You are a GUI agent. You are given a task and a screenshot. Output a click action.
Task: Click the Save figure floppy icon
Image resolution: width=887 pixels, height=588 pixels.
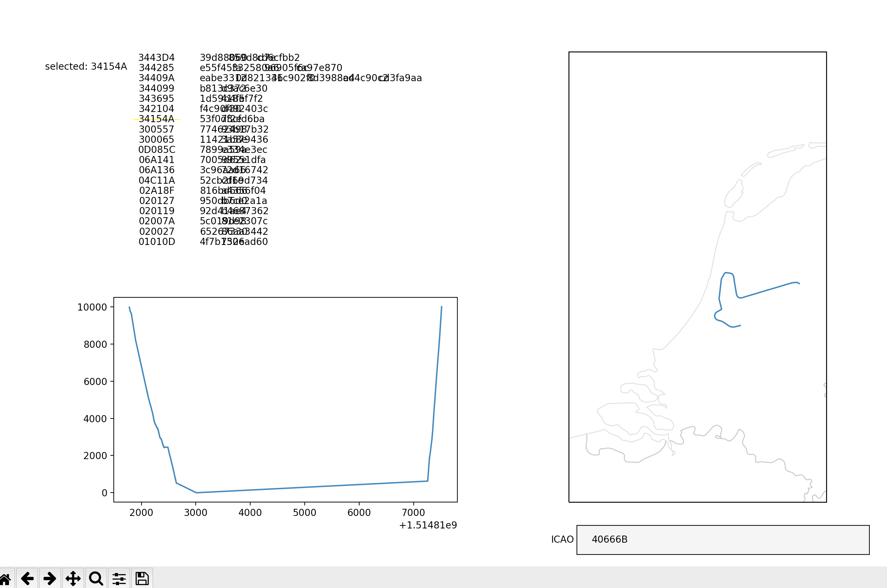(x=142, y=578)
